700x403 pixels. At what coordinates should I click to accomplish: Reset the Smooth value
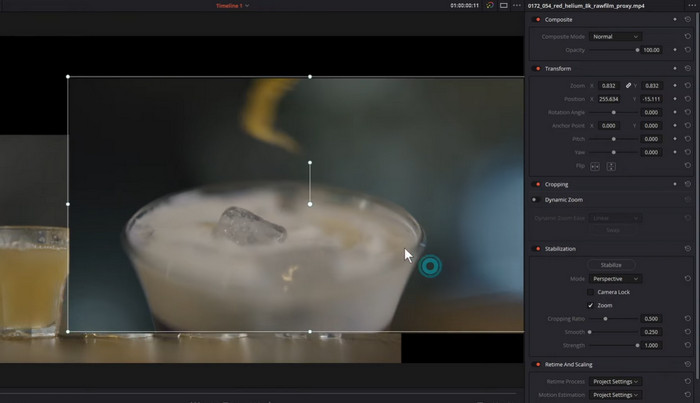click(x=688, y=332)
